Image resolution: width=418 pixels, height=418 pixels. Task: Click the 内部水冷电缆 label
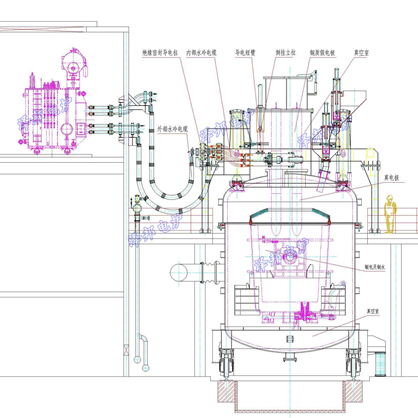click(x=201, y=53)
